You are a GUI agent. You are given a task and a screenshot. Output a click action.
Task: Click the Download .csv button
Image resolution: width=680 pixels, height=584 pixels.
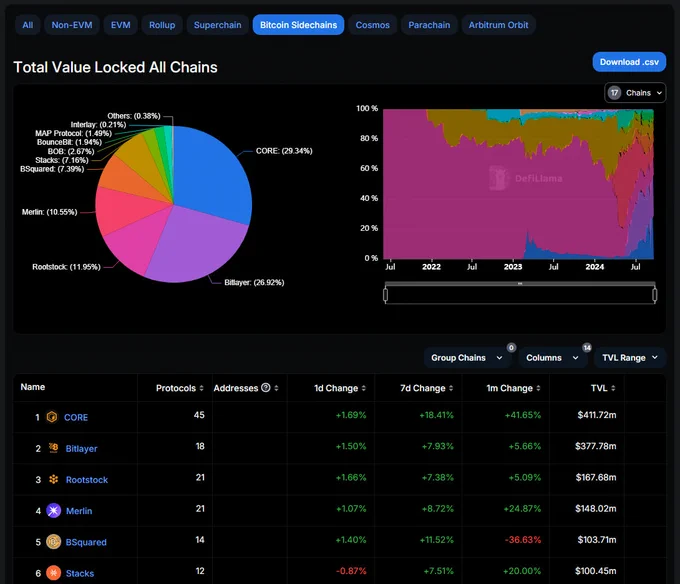[x=629, y=62]
